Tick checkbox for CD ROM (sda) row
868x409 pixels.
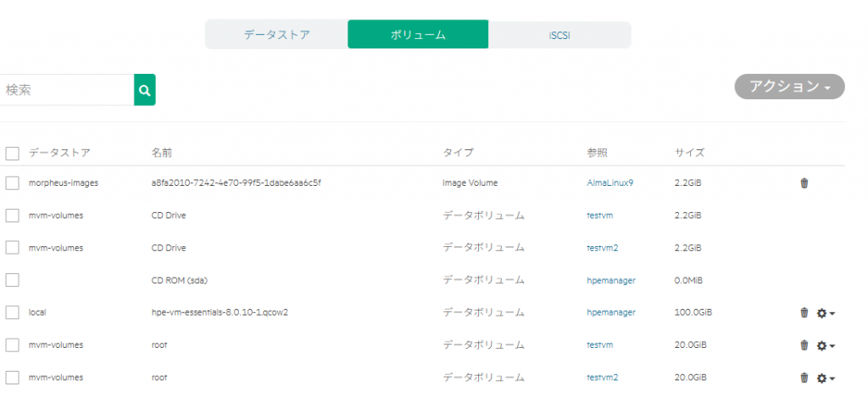(x=12, y=280)
